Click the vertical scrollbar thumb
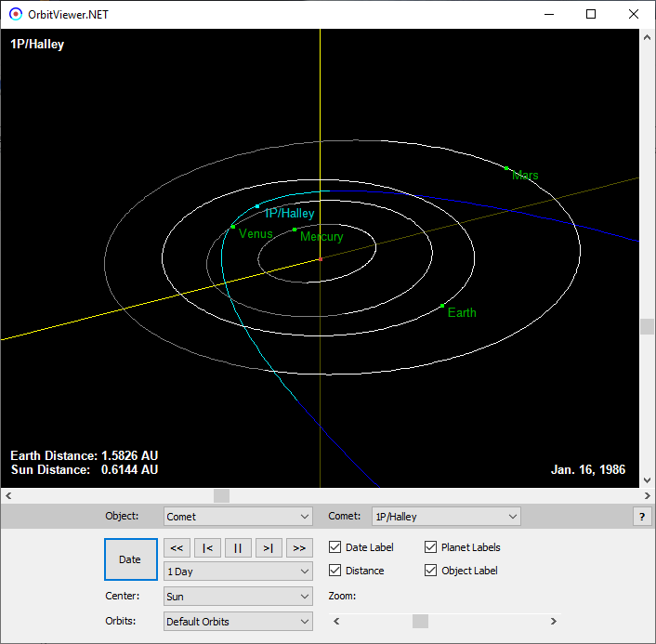This screenshot has height=644, width=656. point(648,326)
